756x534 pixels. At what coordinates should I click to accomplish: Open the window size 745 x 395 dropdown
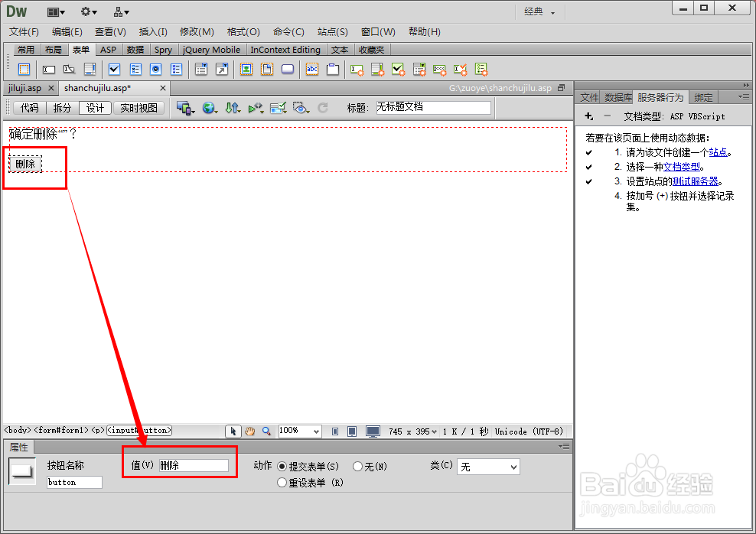[412, 431]
